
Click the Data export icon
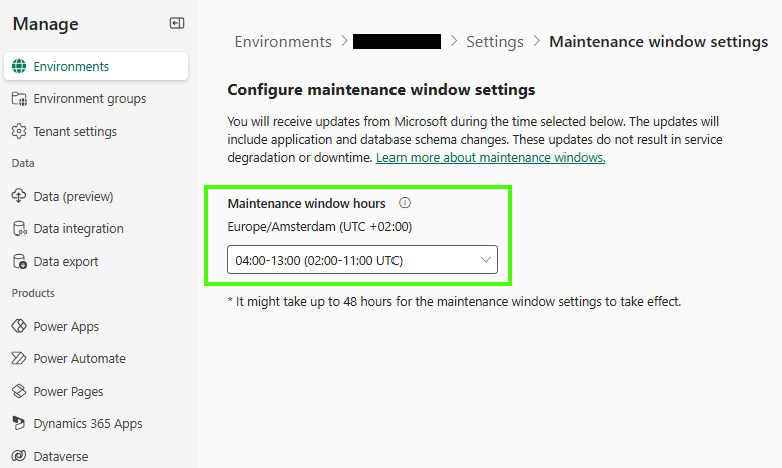(18, 262)
